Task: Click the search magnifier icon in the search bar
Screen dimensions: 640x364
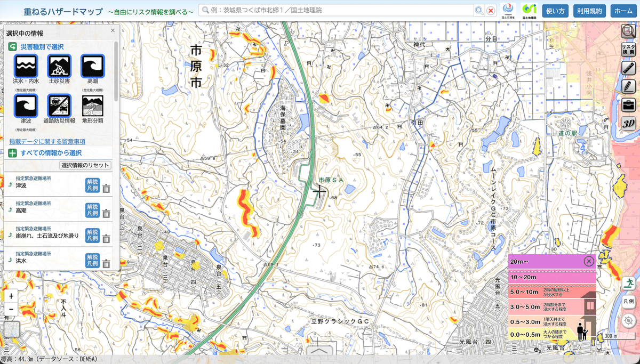Action: (479, 11)
